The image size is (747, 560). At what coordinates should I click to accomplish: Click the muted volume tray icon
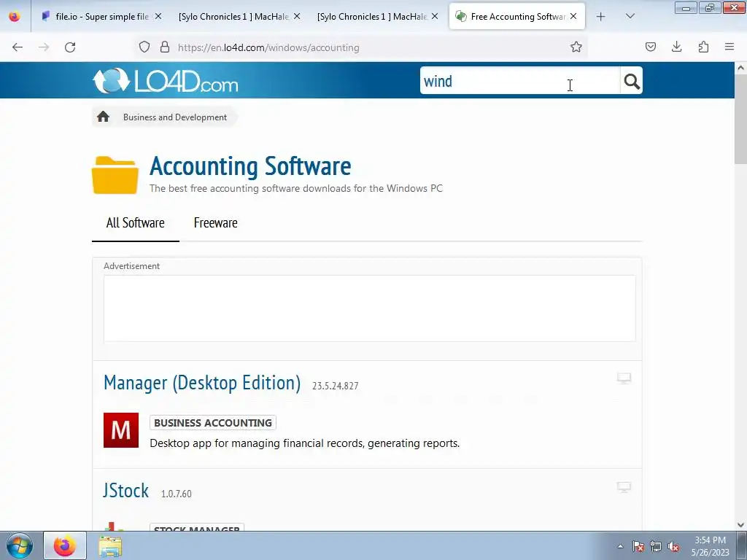tap(673, 546)
